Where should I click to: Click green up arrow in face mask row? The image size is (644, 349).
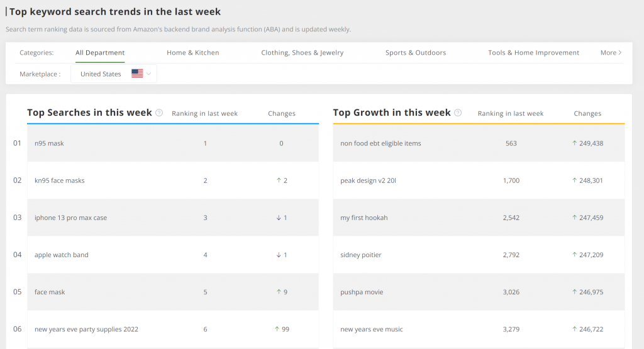[x=279, y=292]
